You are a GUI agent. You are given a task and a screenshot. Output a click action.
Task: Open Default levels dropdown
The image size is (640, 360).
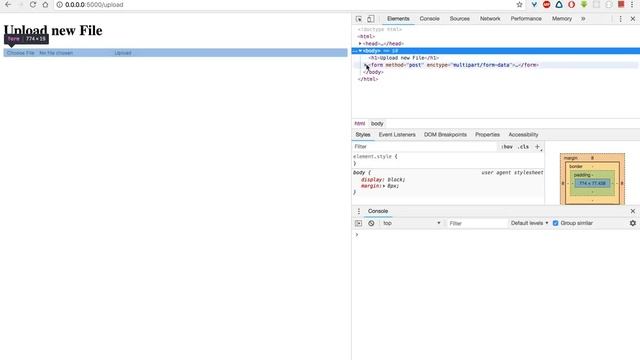529,223
